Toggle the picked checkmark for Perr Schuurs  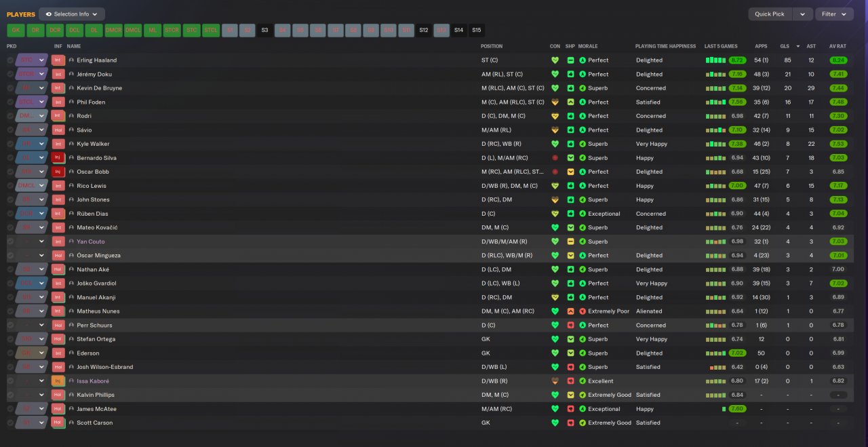(10, 326)
